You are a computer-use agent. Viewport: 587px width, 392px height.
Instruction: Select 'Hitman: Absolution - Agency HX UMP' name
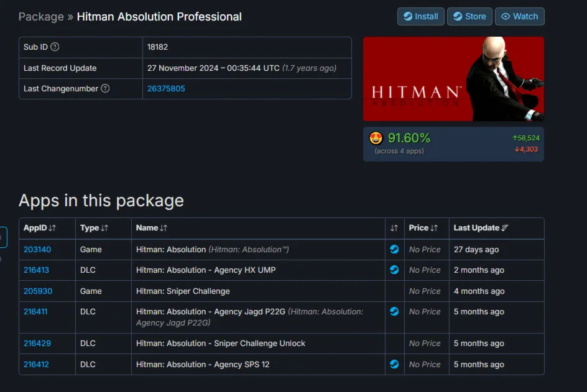[x=206, y=270]
